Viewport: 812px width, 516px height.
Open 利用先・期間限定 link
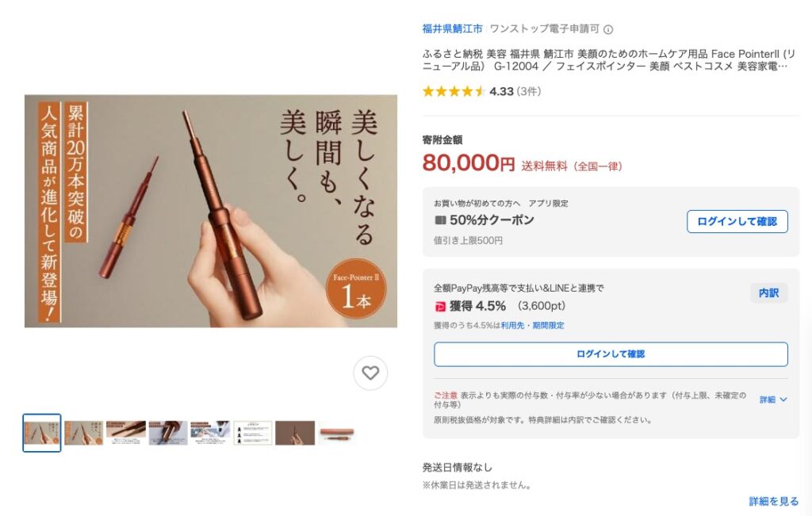pyautogui.click(x=532, y=326)
